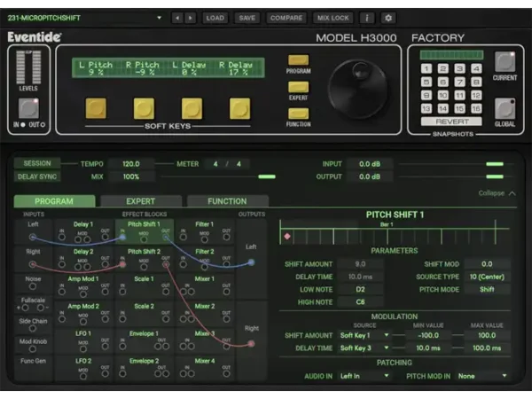The height and width of the screenshot is (399, 532).
Task: Select snapshot slot 16
Action: (476, 108)
